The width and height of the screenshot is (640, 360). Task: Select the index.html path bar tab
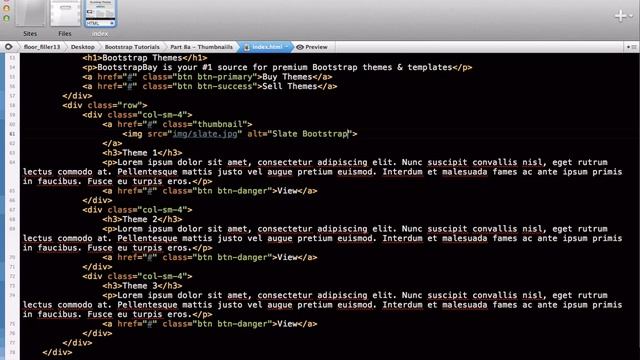coord(266,47)
